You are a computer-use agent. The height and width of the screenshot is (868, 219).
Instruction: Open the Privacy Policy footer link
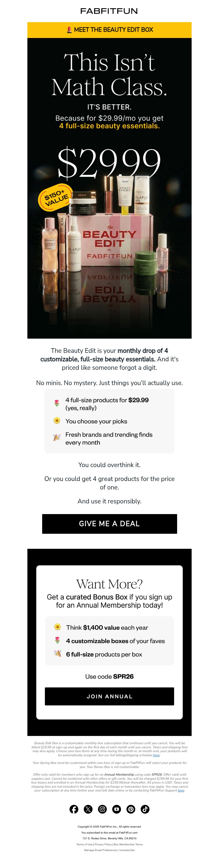103,844
